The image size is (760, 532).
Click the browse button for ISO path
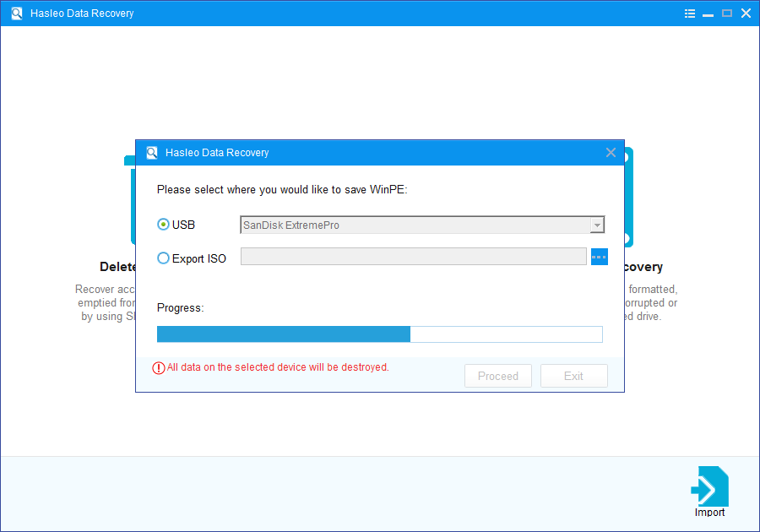[x=599, y=257]
